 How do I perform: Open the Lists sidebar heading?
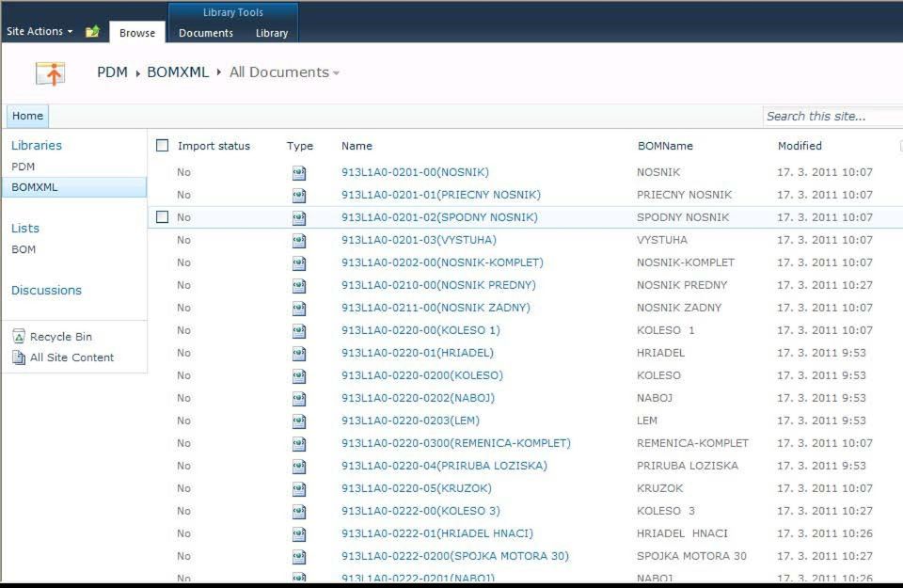[25, 228]
